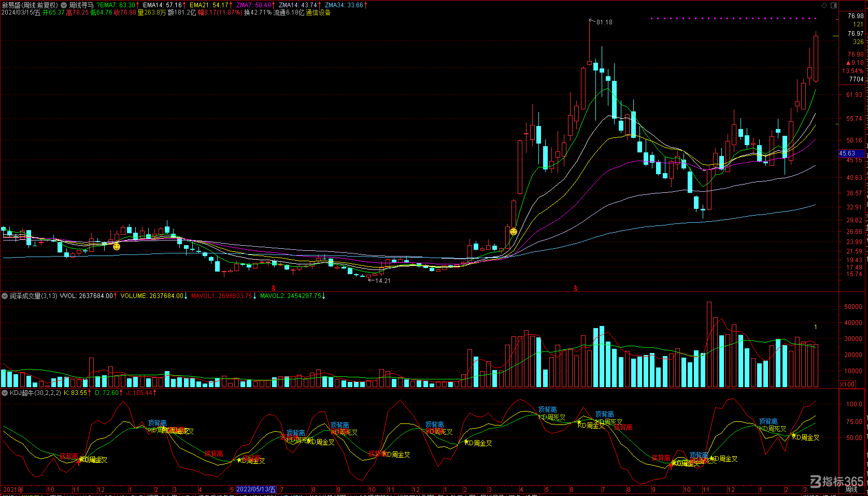Toggle the side panel layout icon

[834, 5]
